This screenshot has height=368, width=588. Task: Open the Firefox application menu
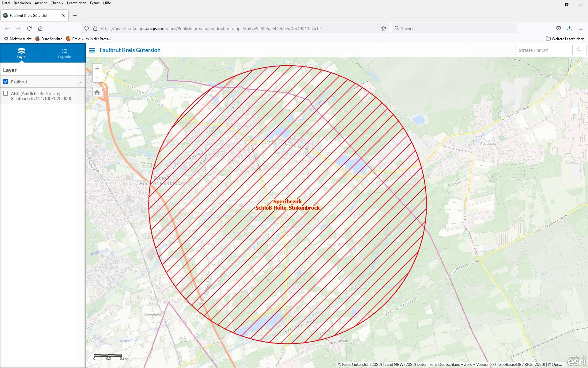(x=581, y=28)
